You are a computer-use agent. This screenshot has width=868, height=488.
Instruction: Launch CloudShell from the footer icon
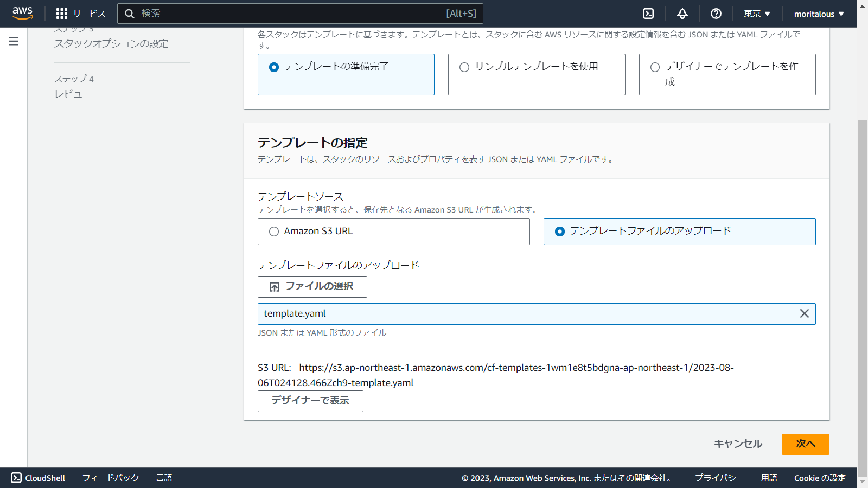click(16, 478)
